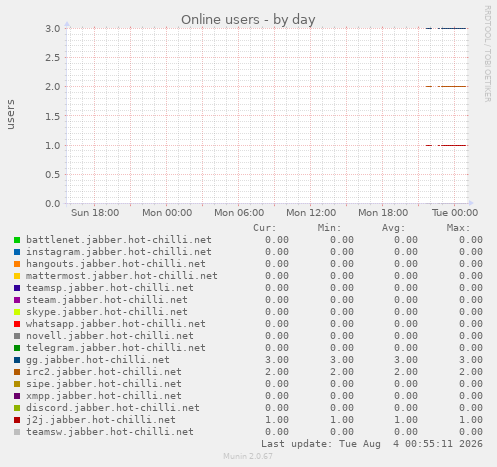The width and height of the screenshot is (497, 467).
Task: Click the Cur: column header
Action: pos(265,228)
